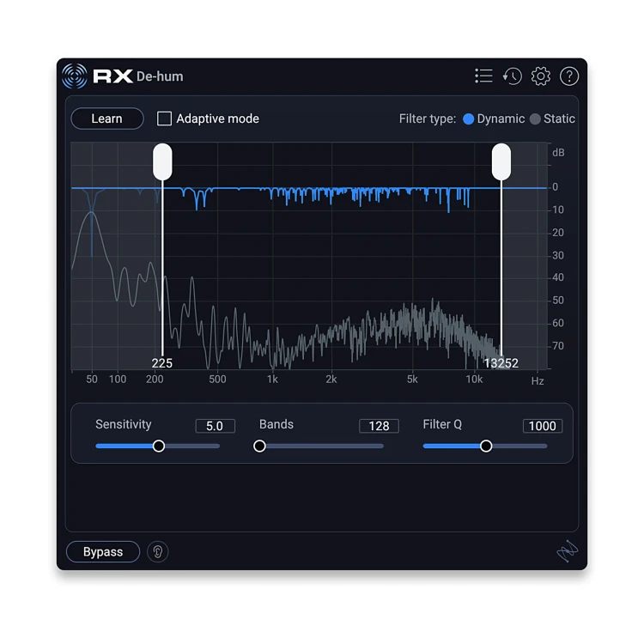Click the Filter Q label

[442, 424]
